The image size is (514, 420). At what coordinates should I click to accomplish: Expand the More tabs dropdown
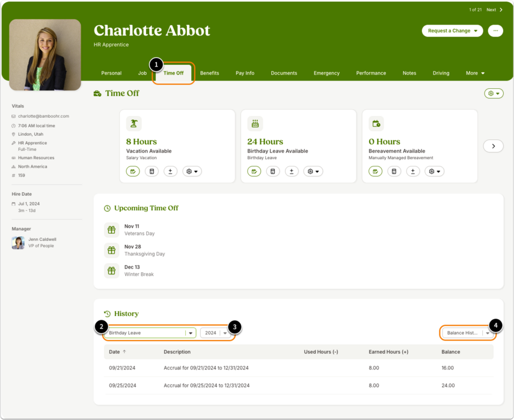(475, 73)
